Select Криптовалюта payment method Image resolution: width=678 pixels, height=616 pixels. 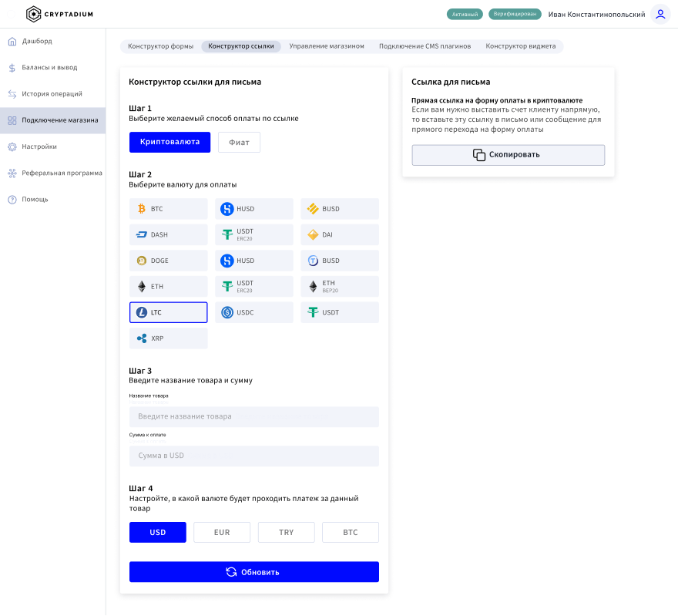[169, 142]
